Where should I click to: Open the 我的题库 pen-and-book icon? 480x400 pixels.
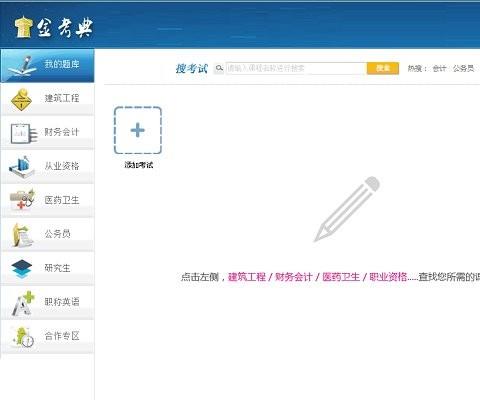22,66
